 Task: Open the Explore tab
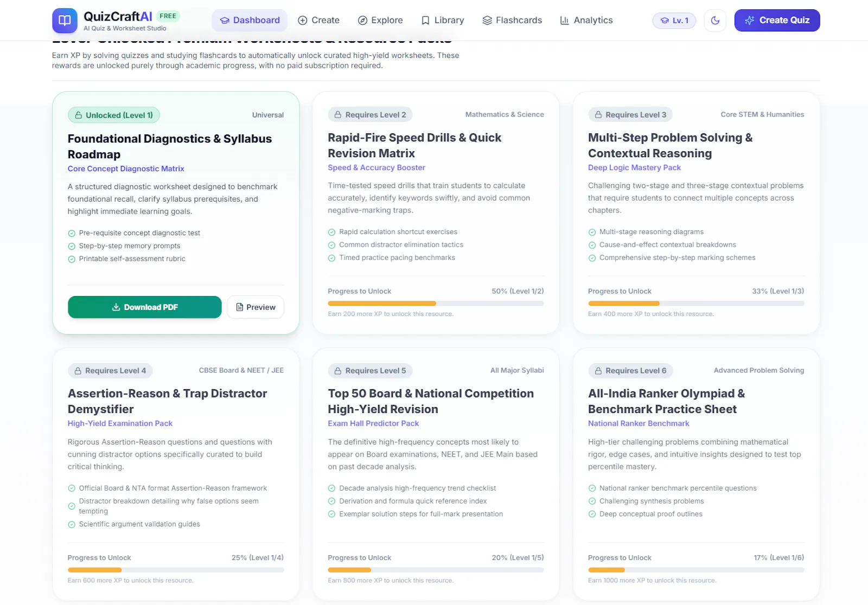coord(380,21)
